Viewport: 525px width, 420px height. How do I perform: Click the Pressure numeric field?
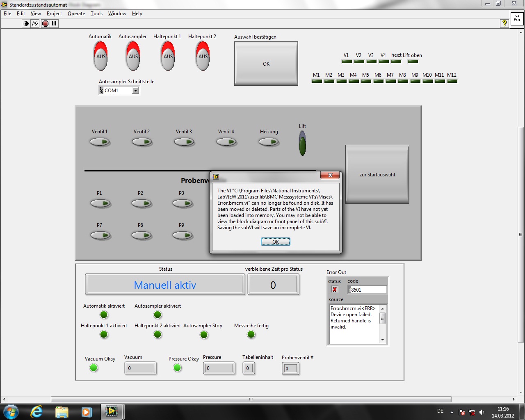coord(219,368)
